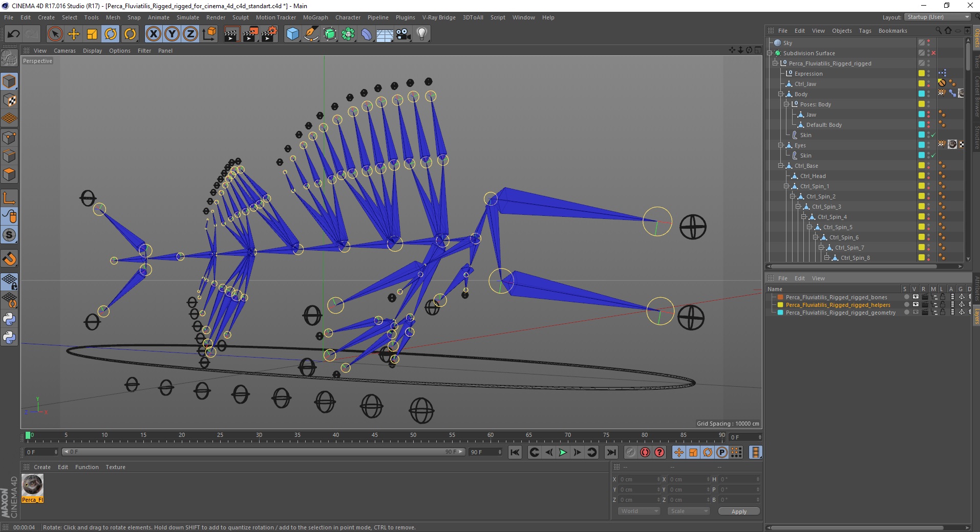This screenshot has width=980, height=532.
Task: Collapse the Ctrl_Base node
Action: [x=781, y=166]
